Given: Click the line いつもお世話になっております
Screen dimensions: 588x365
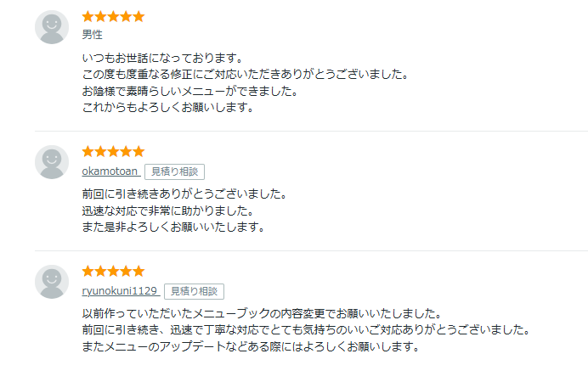Looking at the screenshot, I should [162, 59].
